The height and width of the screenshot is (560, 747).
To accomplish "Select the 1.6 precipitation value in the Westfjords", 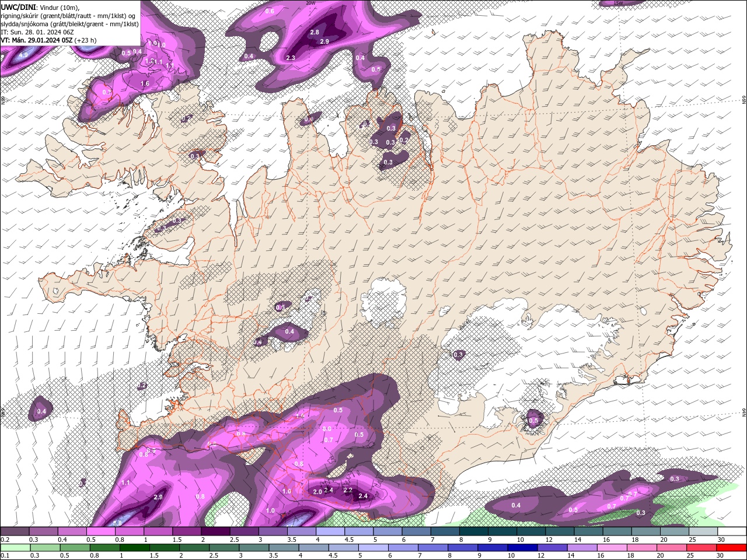I will pyautogui.click(x=145, y=84).
